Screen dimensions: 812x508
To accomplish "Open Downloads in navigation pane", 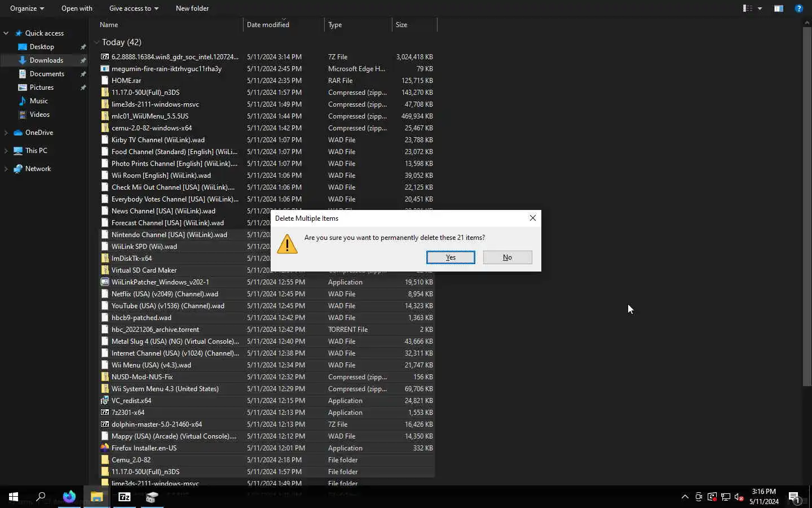I will pyautogui.click(x=46, y=60).
